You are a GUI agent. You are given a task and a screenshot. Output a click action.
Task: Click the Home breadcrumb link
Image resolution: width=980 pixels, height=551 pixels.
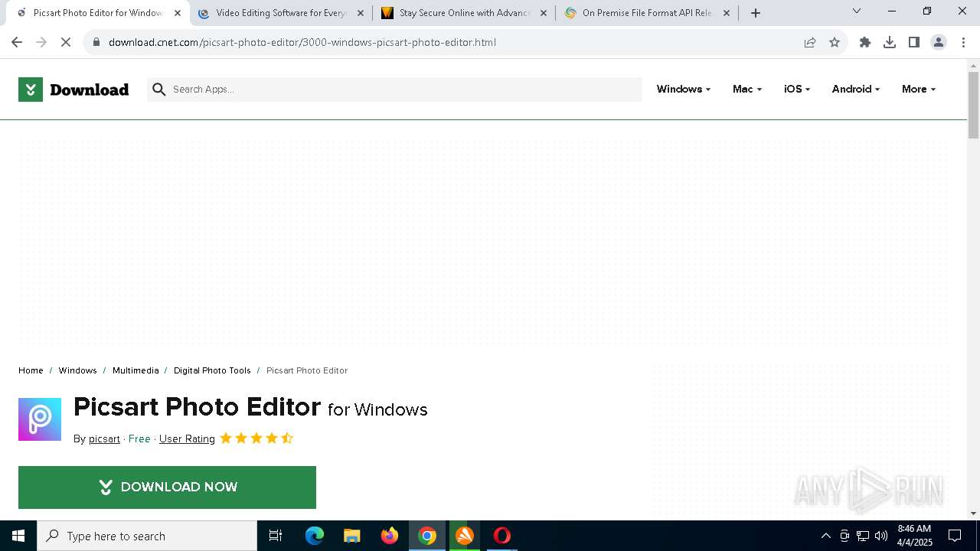(x=31, y=370)
